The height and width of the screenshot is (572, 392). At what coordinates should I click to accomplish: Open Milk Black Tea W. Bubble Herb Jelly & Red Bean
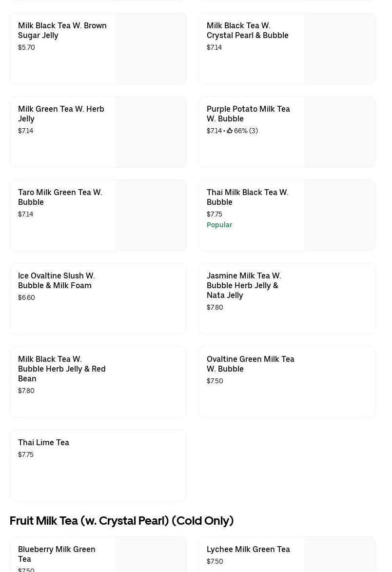point(62,369)
